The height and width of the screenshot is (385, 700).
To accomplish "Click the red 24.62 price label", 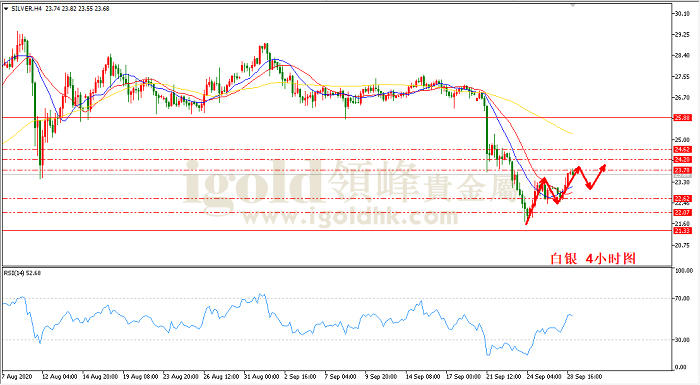I will pos(683,150).
